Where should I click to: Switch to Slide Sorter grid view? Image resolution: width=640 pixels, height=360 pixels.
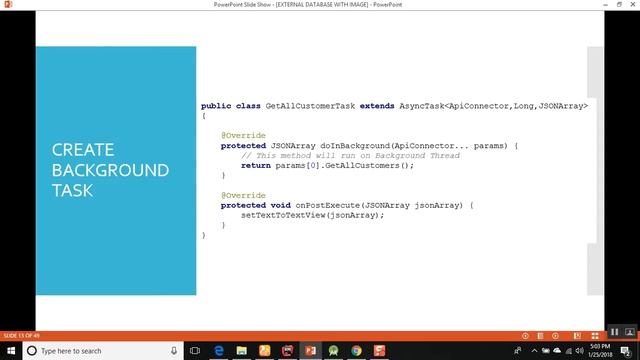pyautogui.click(x=595, y=336)
